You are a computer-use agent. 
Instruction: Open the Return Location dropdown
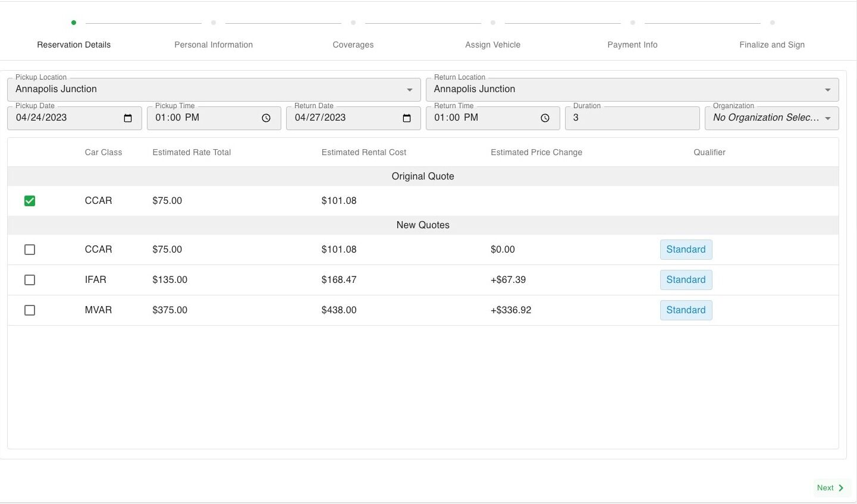pos(827,89)
